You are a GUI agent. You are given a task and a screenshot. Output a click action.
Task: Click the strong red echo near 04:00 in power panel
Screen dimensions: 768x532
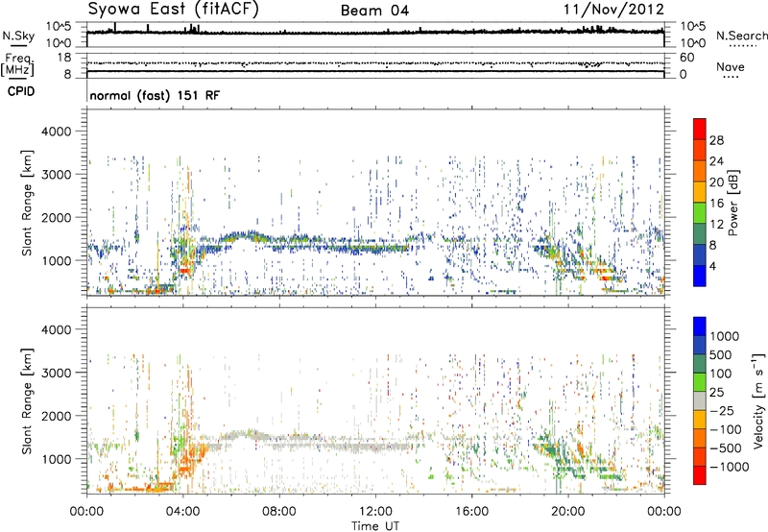(185, 270)
